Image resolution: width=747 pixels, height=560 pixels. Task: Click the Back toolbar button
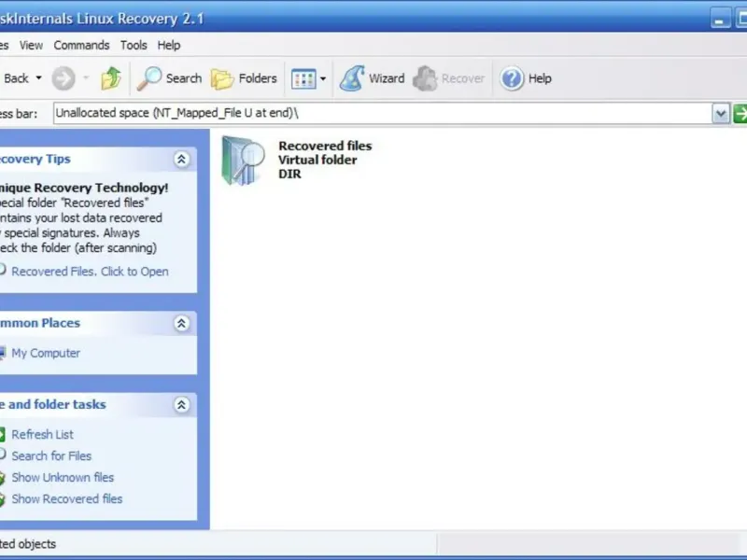tap(14, 78)
